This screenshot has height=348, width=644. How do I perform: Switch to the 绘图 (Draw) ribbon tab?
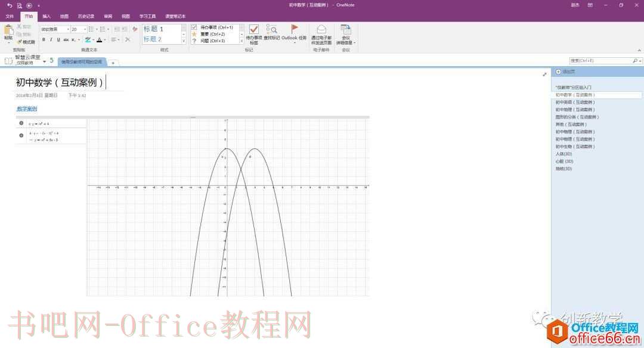pos(64,17)
